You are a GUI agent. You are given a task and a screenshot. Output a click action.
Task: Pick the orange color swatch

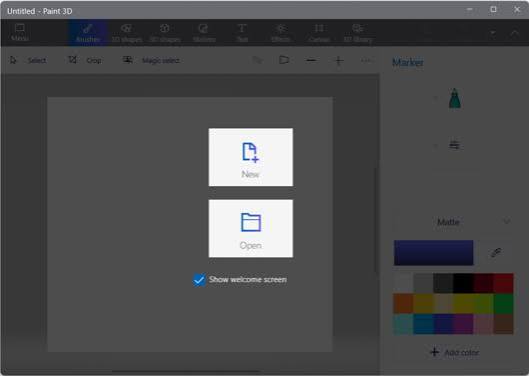coord(403,303)
